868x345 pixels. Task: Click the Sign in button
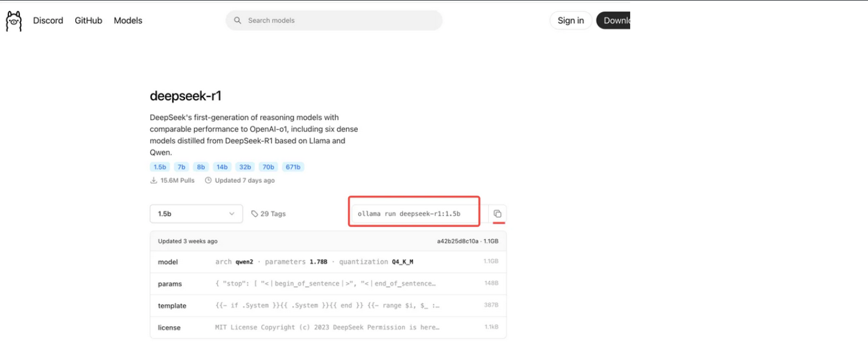(x=571, y=21)
